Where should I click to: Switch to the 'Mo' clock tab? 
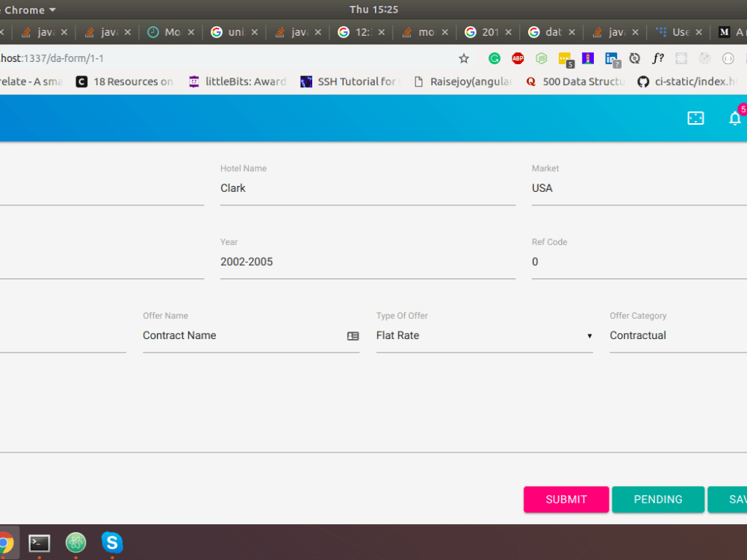[x=170, y=32]
